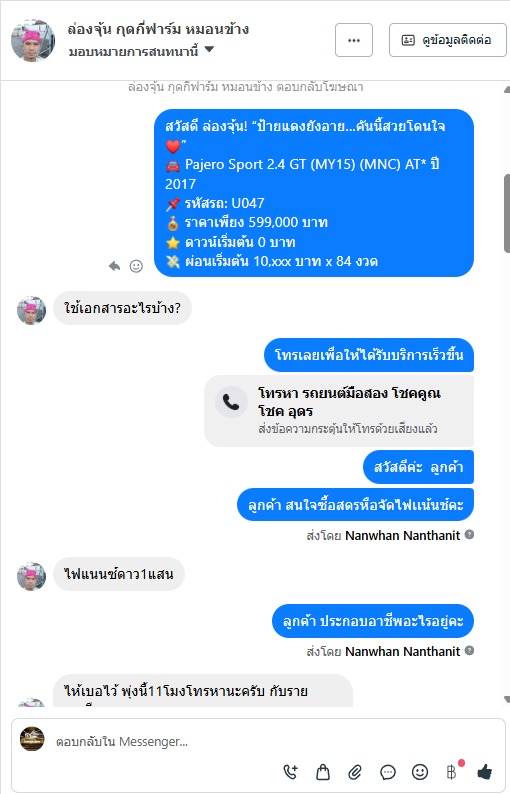Screen dimensions: 510x794
Task: Click the scrollbar down arrow
Action: coord(507,699)
